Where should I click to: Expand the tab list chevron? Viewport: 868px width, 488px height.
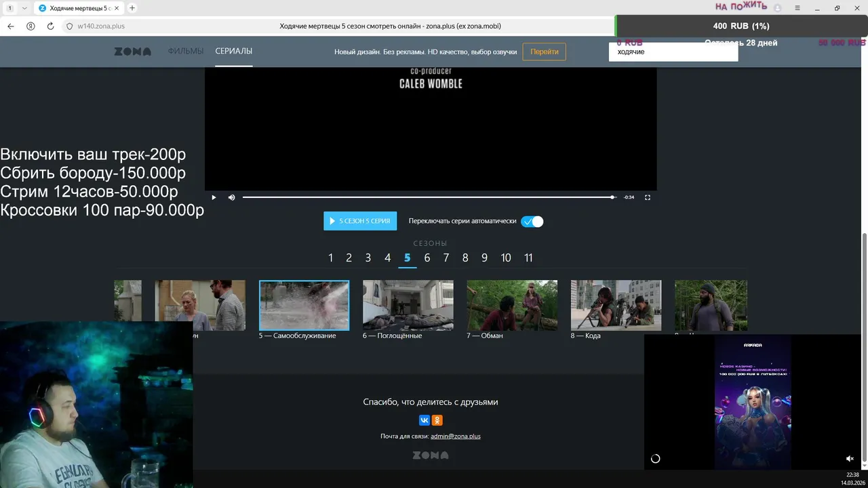pyautogui.click(x=24, y=8)
